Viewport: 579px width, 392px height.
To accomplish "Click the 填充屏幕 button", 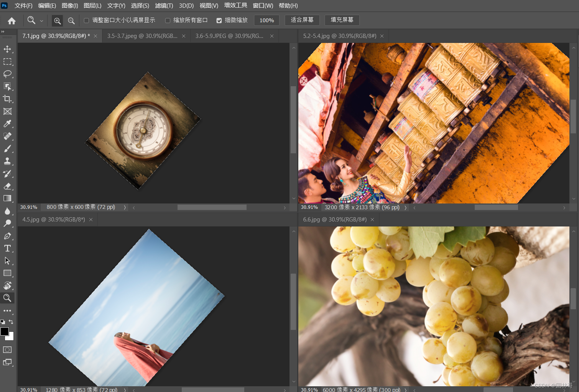I will tap(342, 20).
